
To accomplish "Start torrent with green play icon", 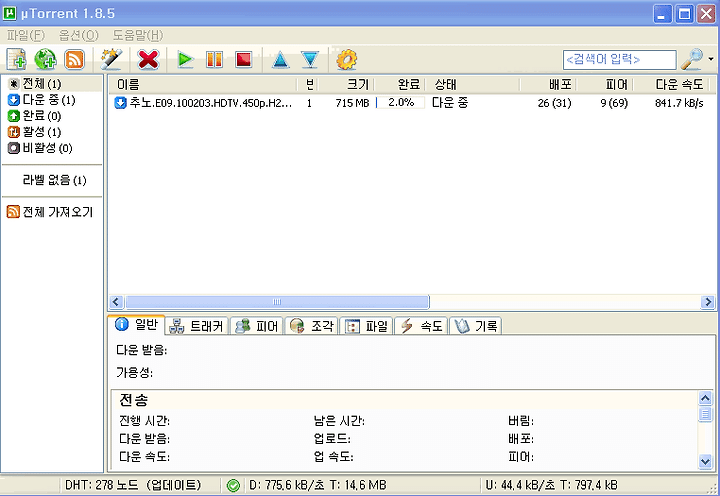I will [185, 59].
